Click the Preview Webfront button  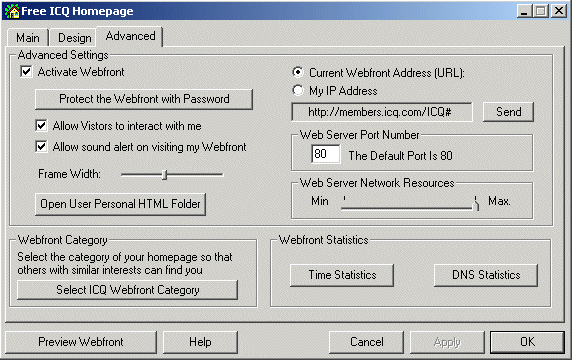(x=81, y=342)
